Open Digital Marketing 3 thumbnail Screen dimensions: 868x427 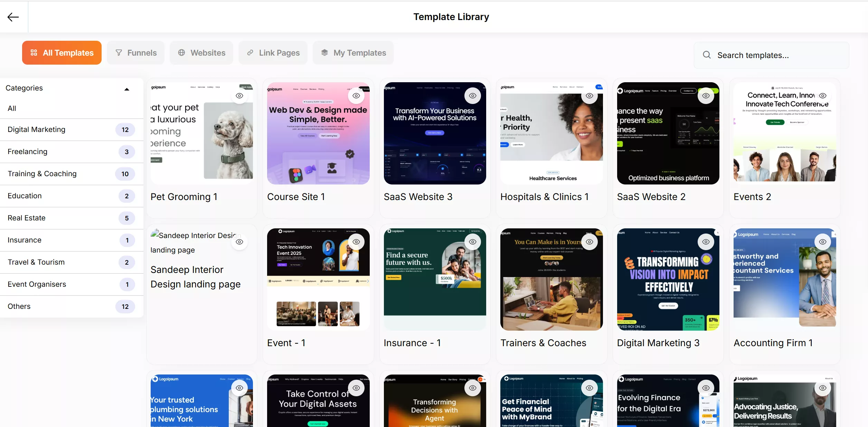coord(668,279)
